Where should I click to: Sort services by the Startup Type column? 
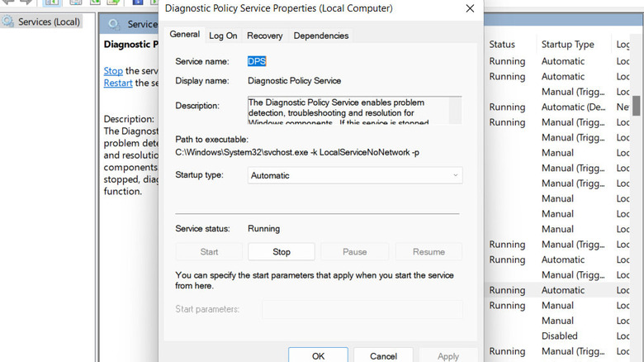click(567, 44)
